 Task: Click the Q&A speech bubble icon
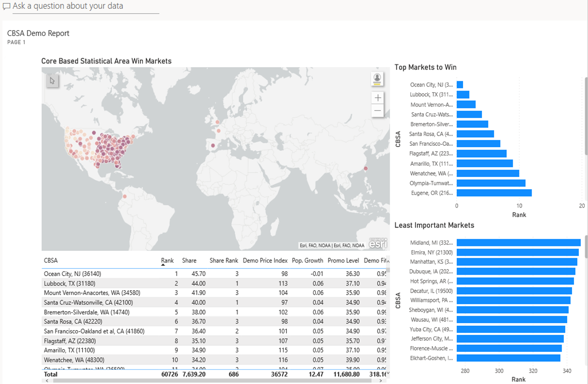(x=6, y=7)
